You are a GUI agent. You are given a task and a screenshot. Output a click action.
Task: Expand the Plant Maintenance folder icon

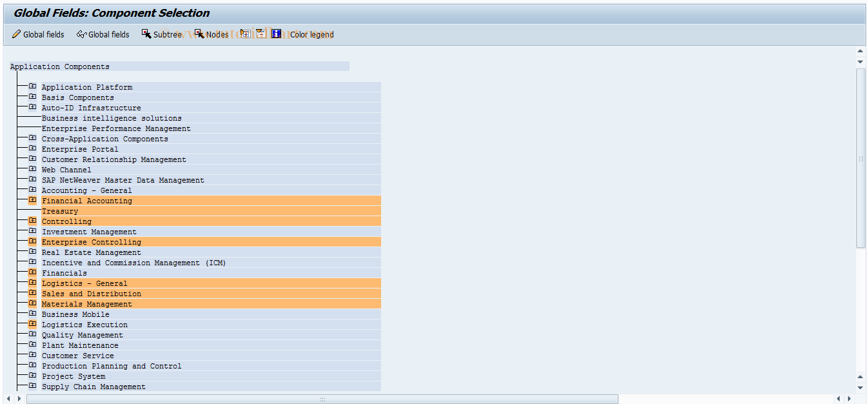pyautogui.click(x=32, y=345)
